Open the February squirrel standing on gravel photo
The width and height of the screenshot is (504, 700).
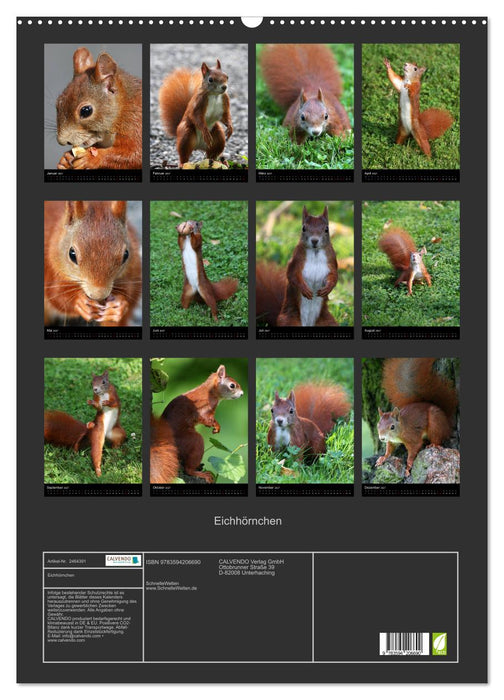click(x=199, y=106)
